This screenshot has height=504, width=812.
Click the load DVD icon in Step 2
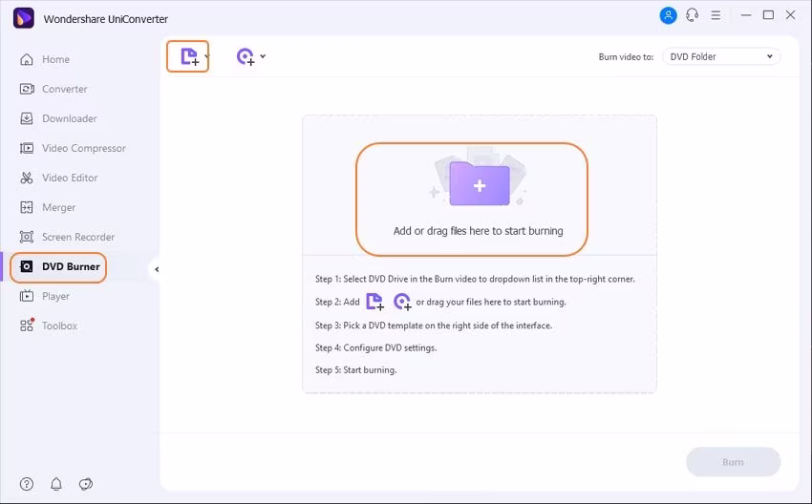pyautogui.click(x=402, y=301)
